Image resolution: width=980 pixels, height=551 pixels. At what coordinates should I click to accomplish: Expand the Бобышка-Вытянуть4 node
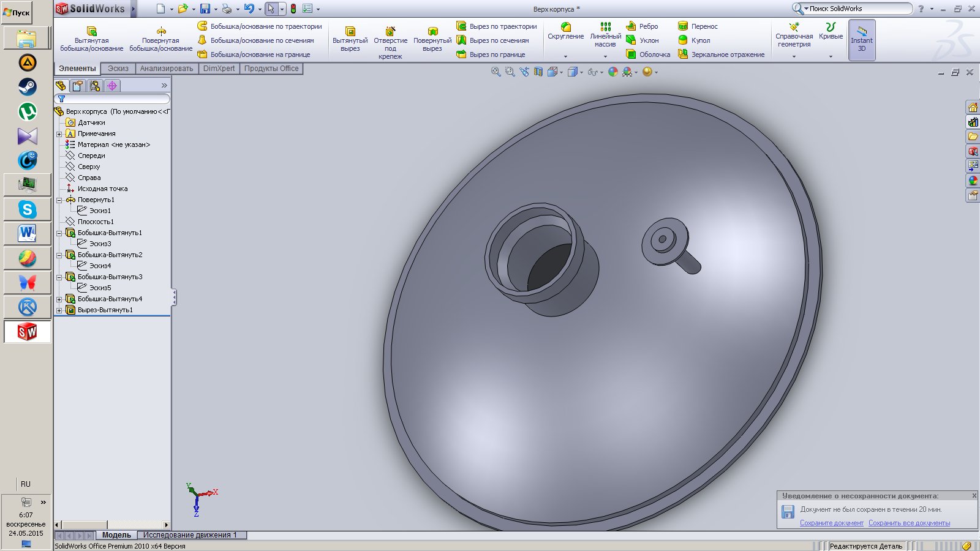[59, 299]
